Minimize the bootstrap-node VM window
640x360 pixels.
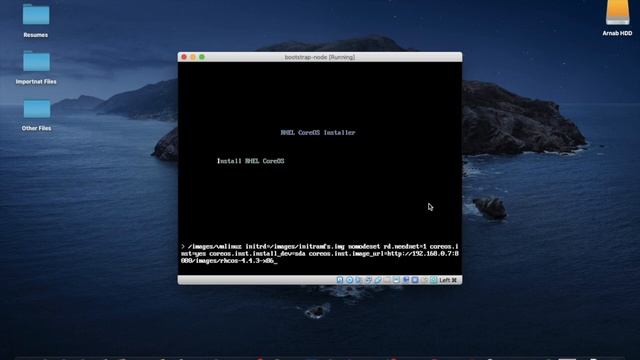coord(193,57)
